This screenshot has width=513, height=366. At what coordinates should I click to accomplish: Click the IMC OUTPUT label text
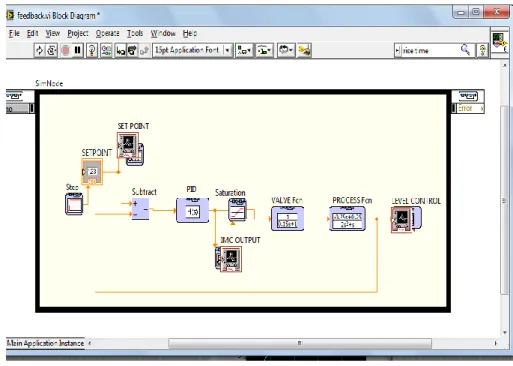click(x=240, y=240)
